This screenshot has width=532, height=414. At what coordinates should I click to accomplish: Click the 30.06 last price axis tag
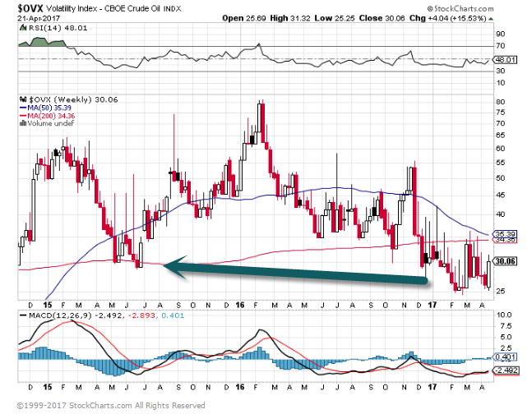click(505, 261)
